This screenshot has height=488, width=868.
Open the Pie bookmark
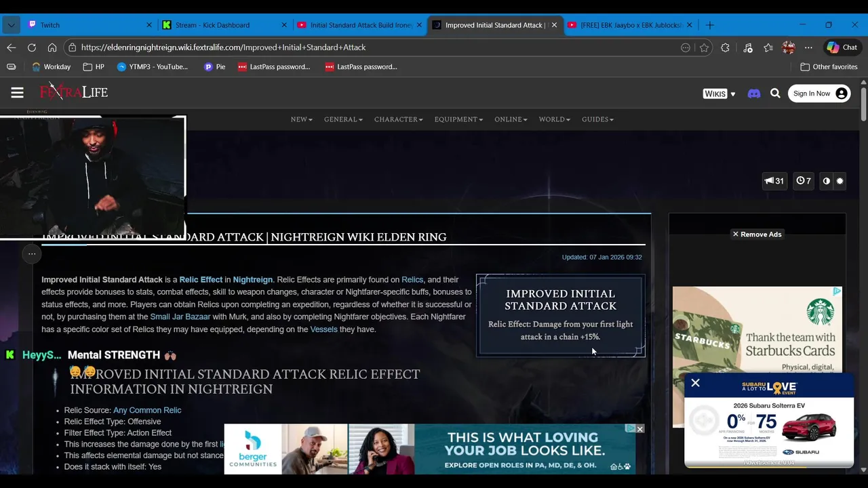pyautogui.click(x=215, y=66)
